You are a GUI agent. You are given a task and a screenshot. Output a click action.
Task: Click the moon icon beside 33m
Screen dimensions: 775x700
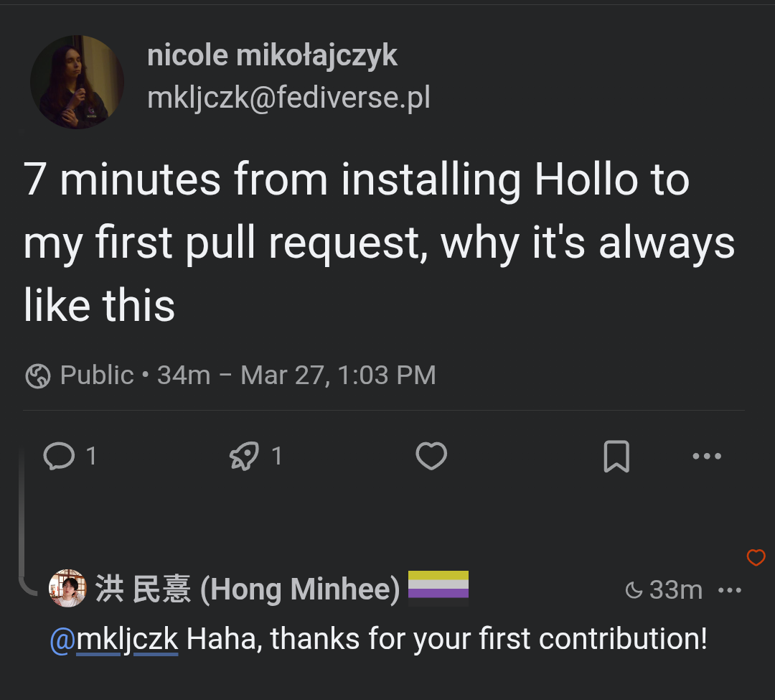pyautogui.click(x=634, y=591)
